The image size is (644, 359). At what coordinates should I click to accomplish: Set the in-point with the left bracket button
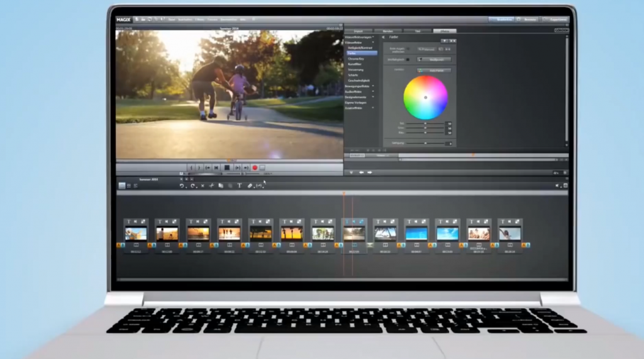pos(191,168)
